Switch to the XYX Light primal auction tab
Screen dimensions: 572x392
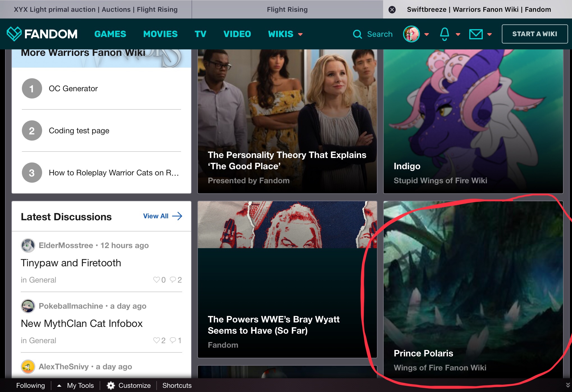point(96,10)
